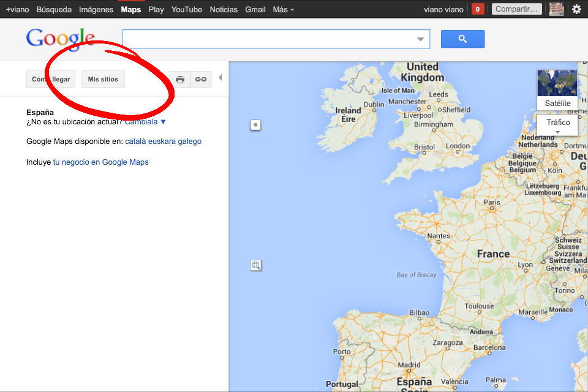Open the +viano profile link
The height and width of the screenshot is (392, 588).
(x=17, y=9)
